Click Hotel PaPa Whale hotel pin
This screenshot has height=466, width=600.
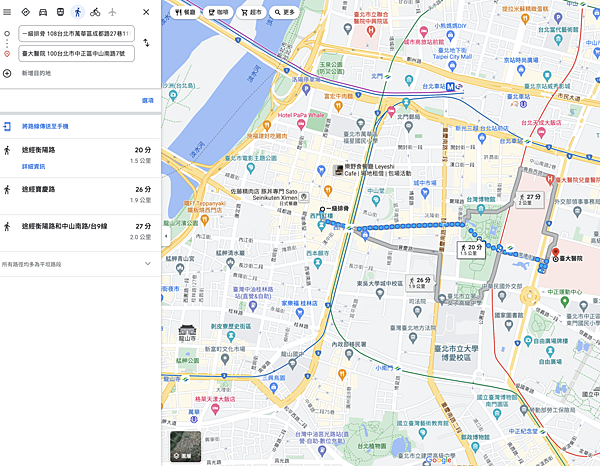pyautogui.click(x=301, y=124)
